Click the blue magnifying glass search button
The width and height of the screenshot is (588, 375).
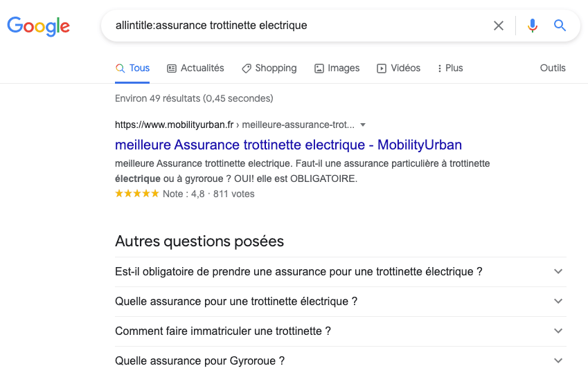[560, 26]
